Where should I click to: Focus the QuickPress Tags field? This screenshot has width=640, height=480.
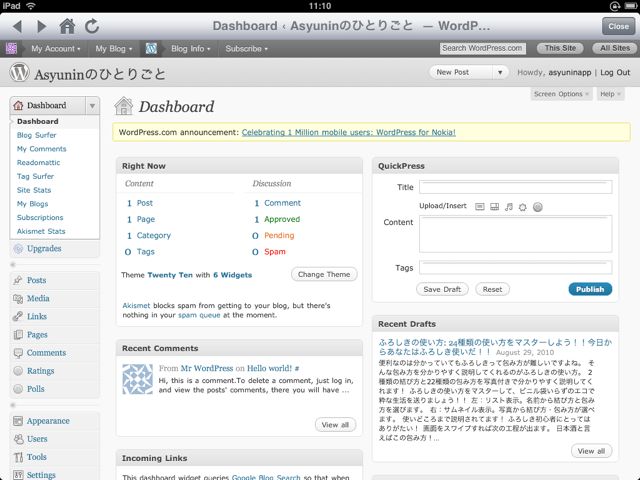516,267
